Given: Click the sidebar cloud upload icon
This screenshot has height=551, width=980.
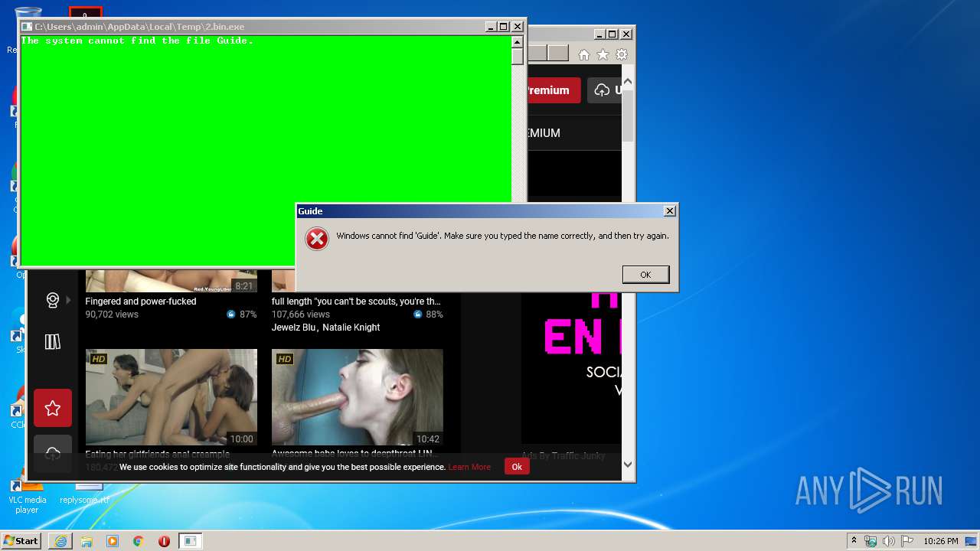Looking at the screenshot, I should click(53, 454).
